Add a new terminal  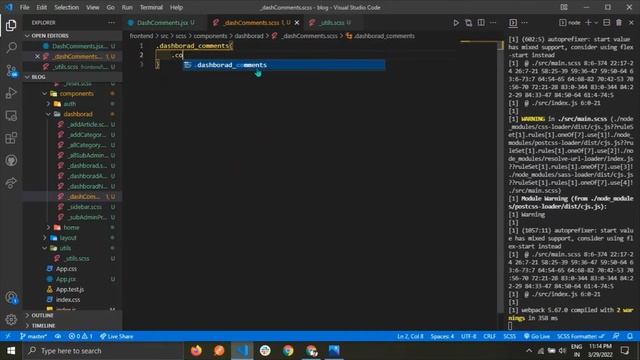pyautogui.click(x=588, y=23)
